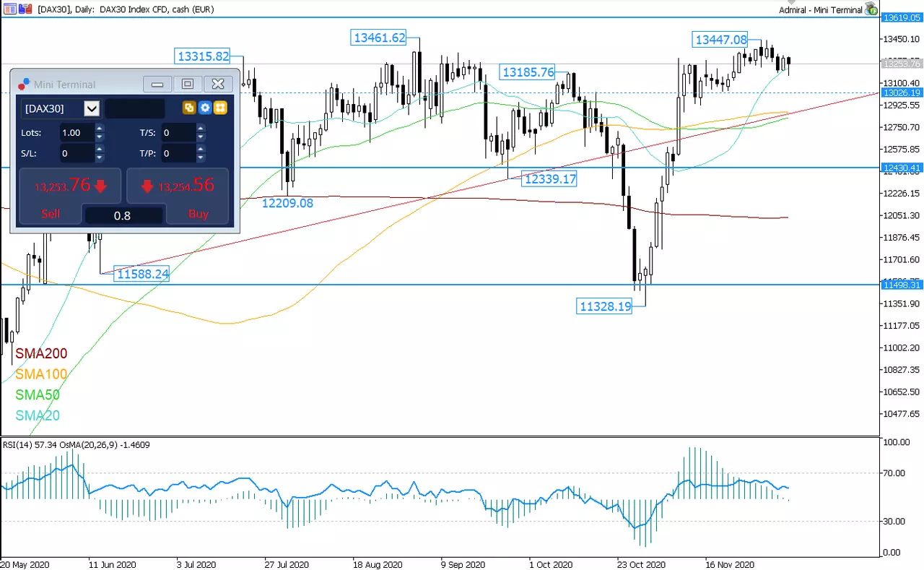The height and width of the screenshot is (570, 924).
Task: Click the 13461.62 price label
Action: click(380, 38)
